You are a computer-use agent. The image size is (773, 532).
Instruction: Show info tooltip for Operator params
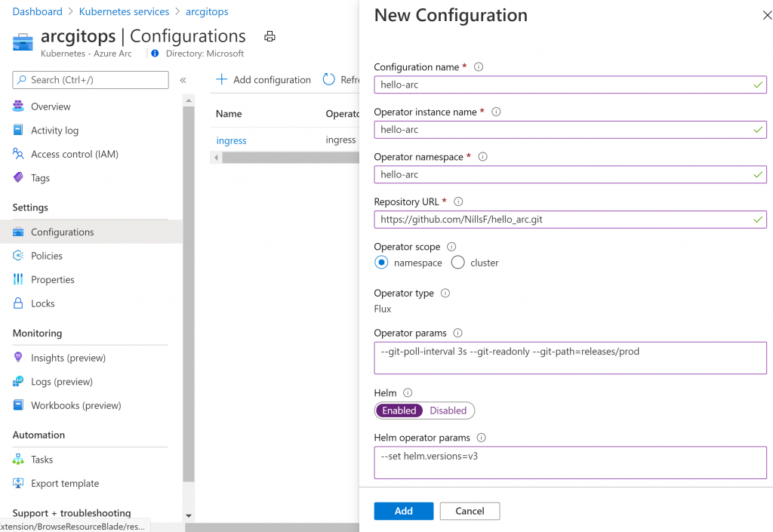457,333
